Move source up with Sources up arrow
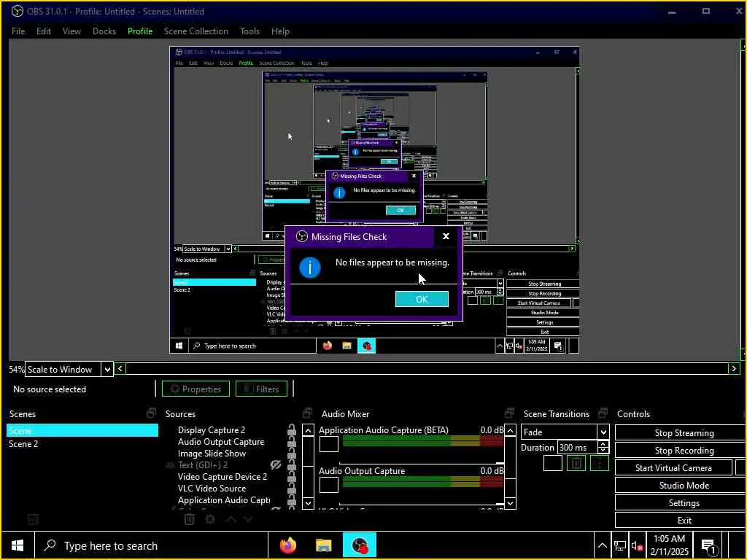 point(231,519)
